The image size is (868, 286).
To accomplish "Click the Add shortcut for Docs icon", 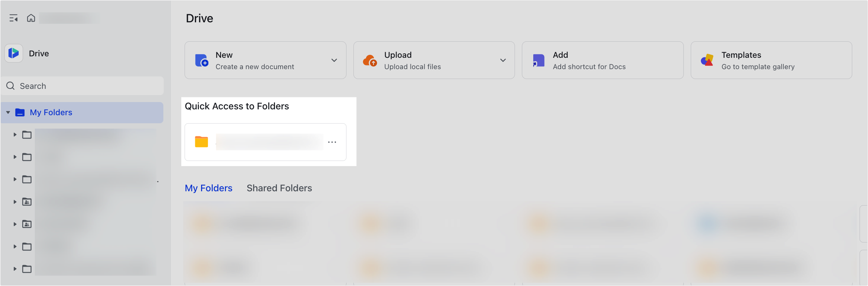I will coord(538,60).
